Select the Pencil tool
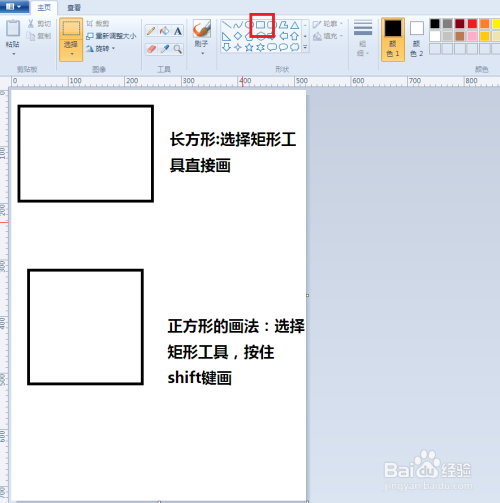500x503 pixels. click(x=151, y=31)
